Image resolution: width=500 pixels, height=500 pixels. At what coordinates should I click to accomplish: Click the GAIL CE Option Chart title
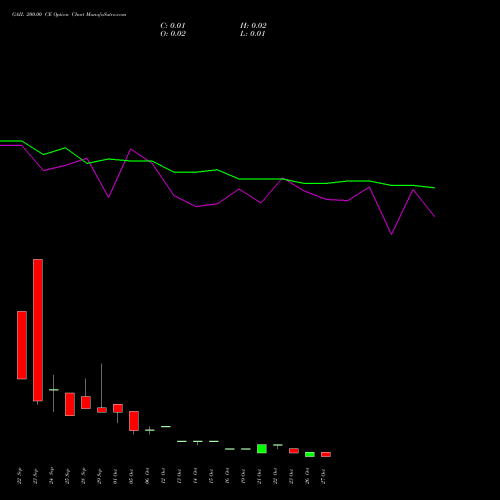tap(69, 15)
